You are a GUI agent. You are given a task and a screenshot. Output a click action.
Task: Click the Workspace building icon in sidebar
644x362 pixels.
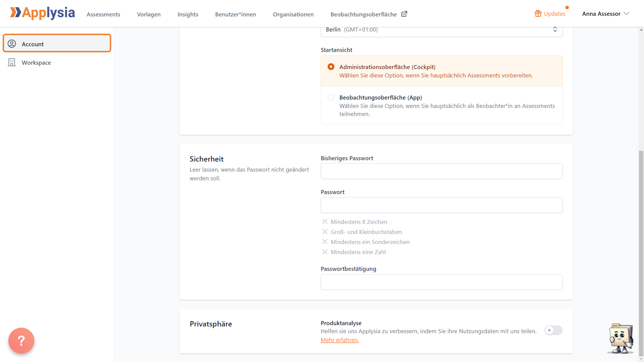pyautogui.click(x=12, y=62)
